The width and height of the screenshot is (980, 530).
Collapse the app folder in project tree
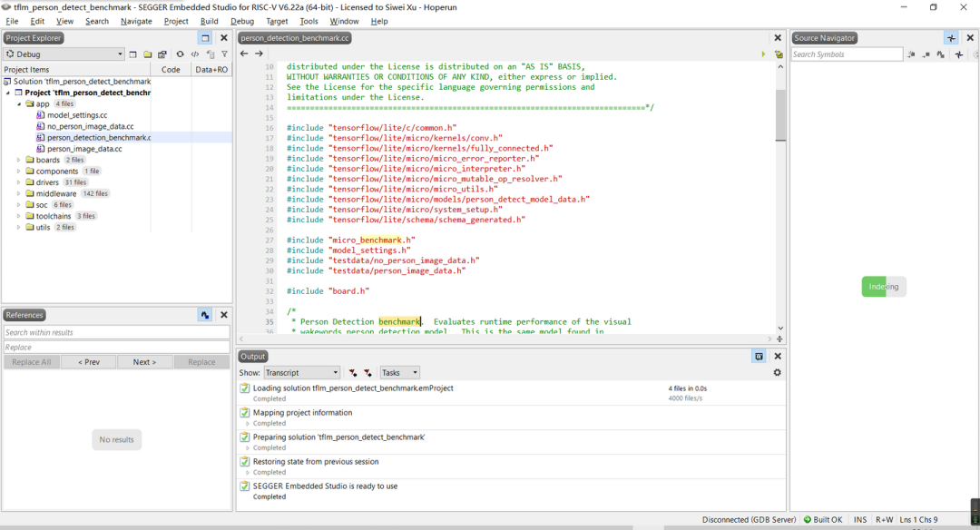[19, 103]
